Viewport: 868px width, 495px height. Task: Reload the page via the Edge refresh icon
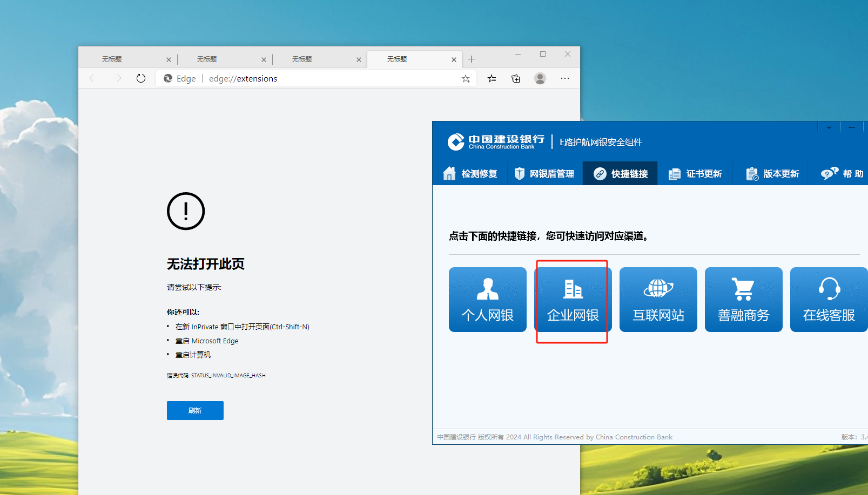[x=141, y=78]
